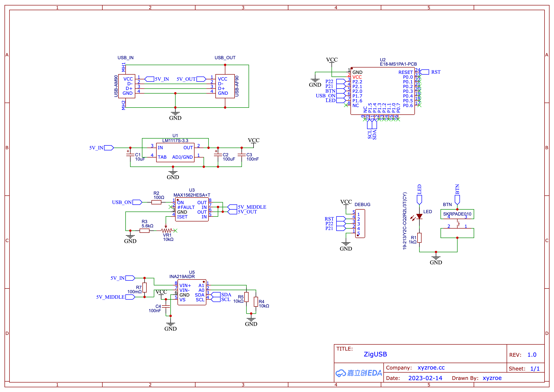Image resolution: width=554 pixels, height=392 pixels.
Task: Select the LED diode symbol
Action: tap(419, 216)
